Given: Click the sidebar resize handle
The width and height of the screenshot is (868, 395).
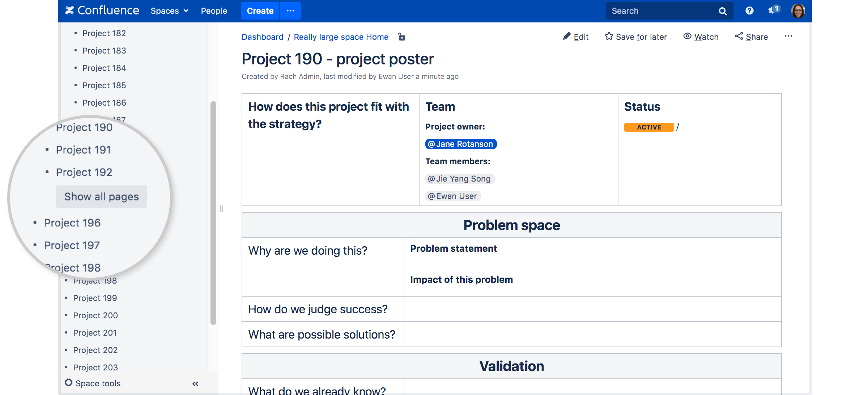Looking at the screenshot, I should click(221, 209).
